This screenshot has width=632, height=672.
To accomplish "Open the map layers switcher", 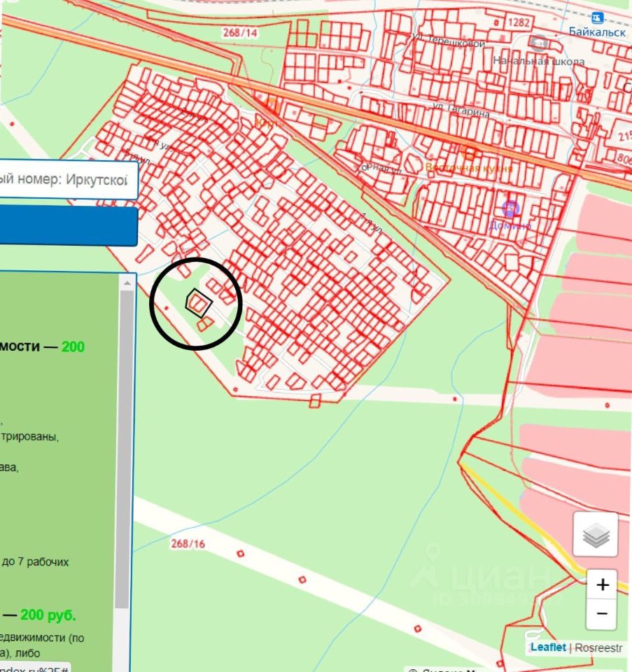I will 595,534.
